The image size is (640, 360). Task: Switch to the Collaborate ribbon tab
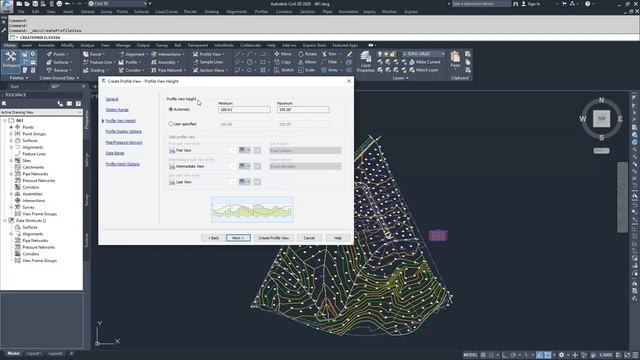[250, 45]
